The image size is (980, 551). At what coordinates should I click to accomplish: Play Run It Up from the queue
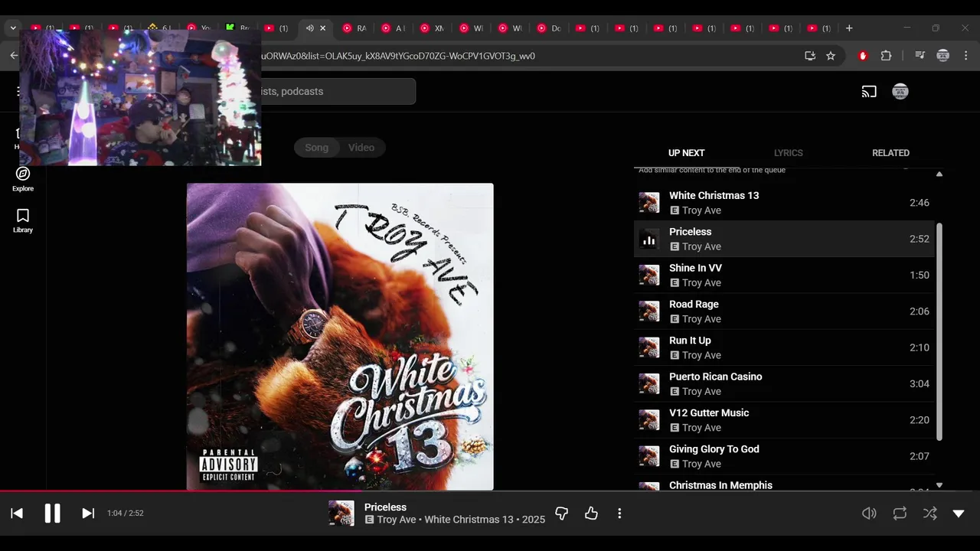(784, 347)
